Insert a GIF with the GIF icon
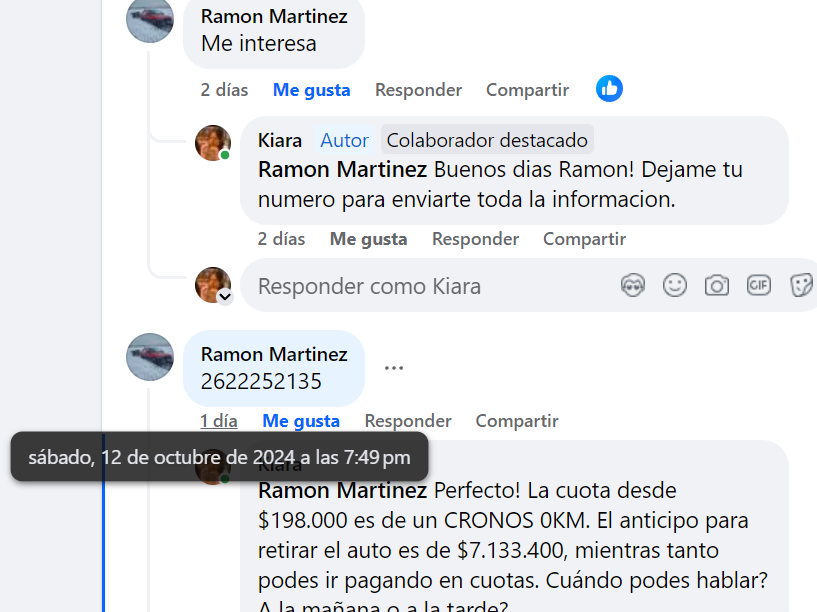The image size is (817, 612). (759, 285)
